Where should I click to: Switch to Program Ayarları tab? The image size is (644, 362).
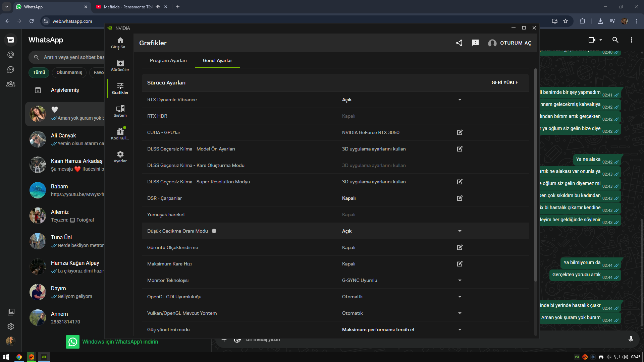pos(168,60)
